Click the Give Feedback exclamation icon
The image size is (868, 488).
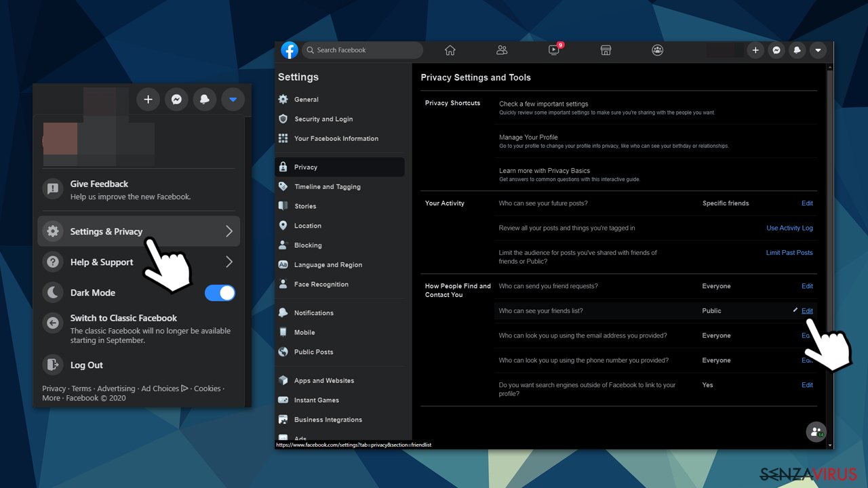coord(52,189)
